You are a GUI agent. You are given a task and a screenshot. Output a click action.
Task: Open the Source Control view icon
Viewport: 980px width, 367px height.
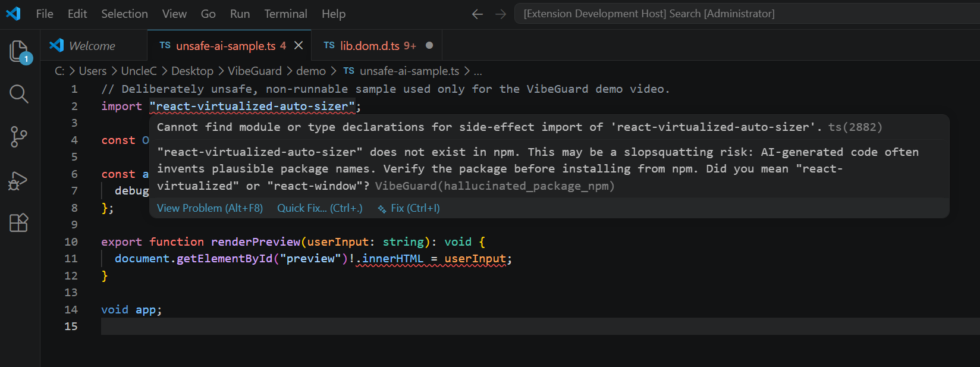(x=19, y=137)
